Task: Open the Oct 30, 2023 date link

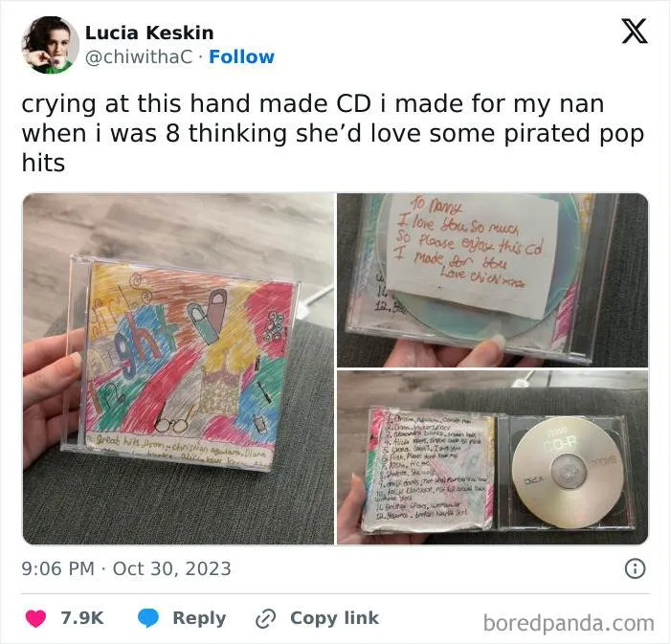Action: click(172, 568)
